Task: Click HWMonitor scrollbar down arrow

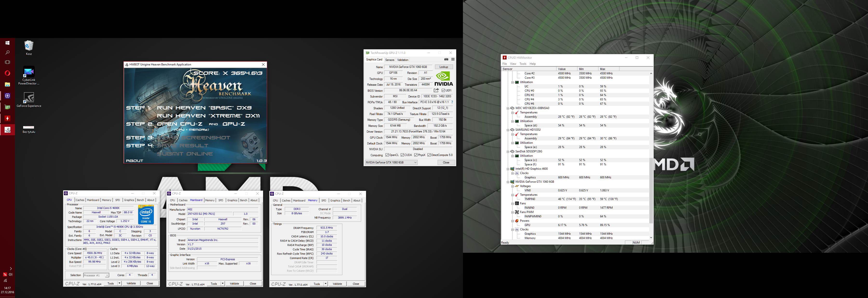Action: [x=651, y=237]
